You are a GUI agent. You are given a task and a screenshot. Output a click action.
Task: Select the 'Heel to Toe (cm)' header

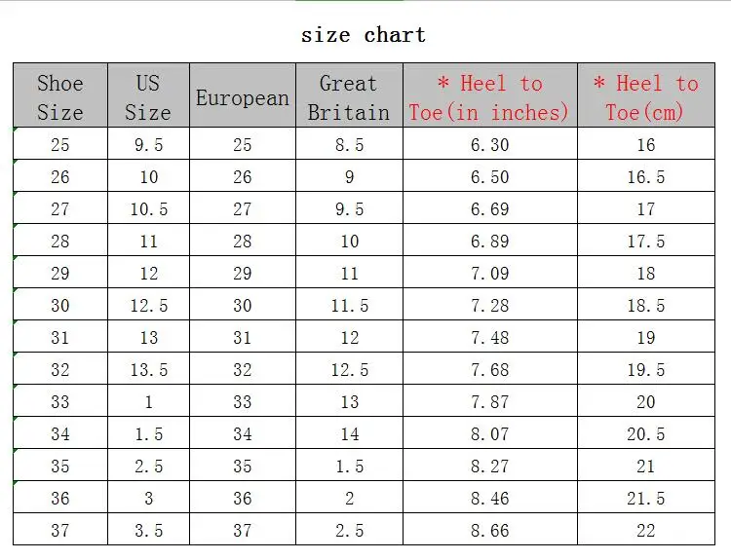point(646,95)
